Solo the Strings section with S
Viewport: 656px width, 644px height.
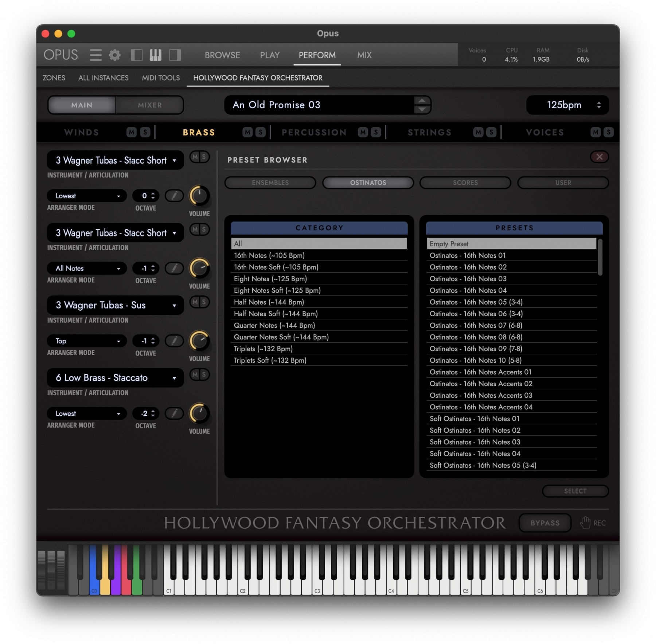click(x=491, y=132)
